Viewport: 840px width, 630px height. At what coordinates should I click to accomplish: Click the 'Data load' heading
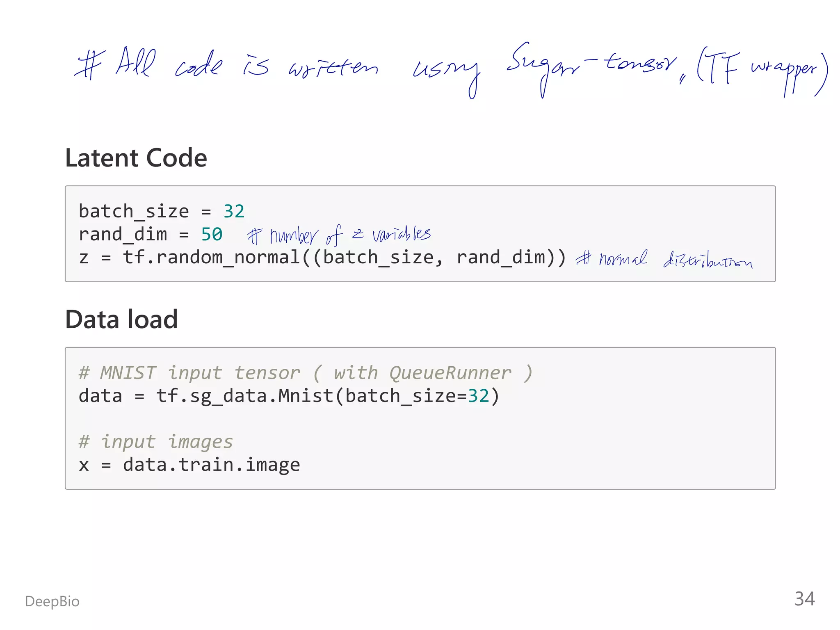[x=121, y=319]
